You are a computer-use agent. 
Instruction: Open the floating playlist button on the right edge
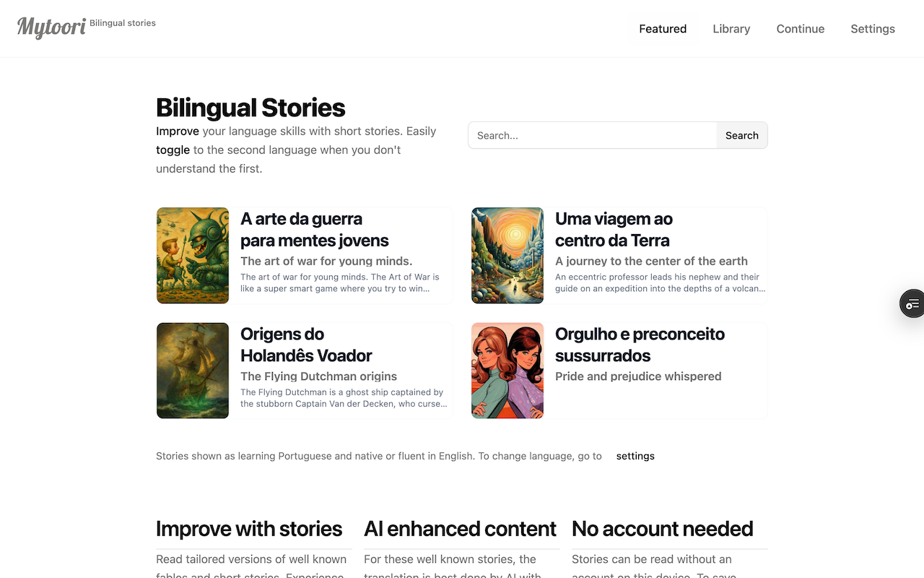tap(912, 303)
